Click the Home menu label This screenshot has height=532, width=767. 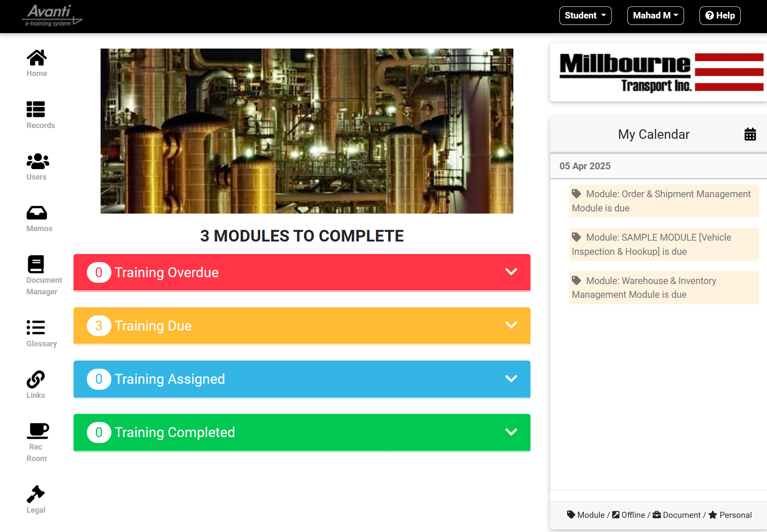pos(37,73)
